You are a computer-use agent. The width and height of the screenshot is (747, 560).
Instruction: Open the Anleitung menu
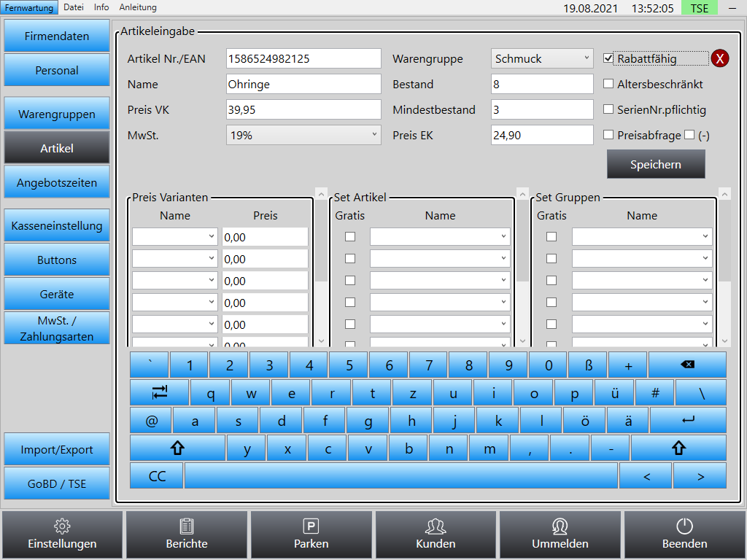[x=138, y=7]
